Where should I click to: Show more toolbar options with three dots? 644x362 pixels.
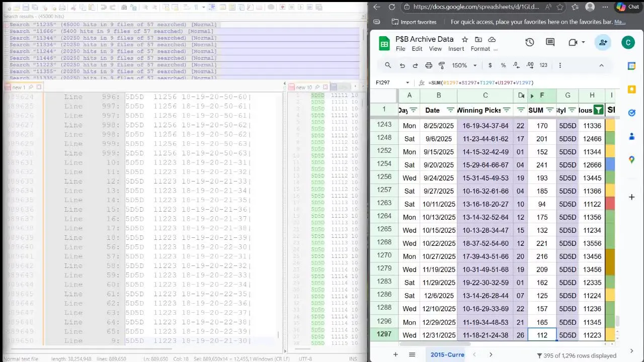560,65
